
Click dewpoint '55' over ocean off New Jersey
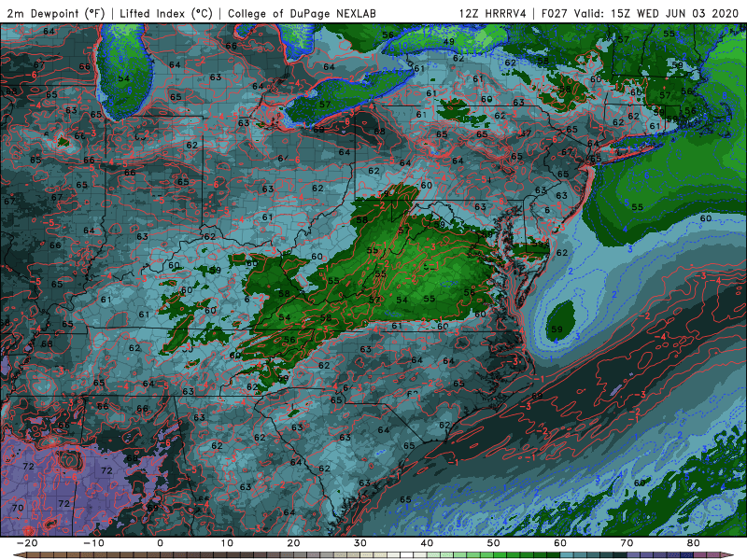(638, 207)
